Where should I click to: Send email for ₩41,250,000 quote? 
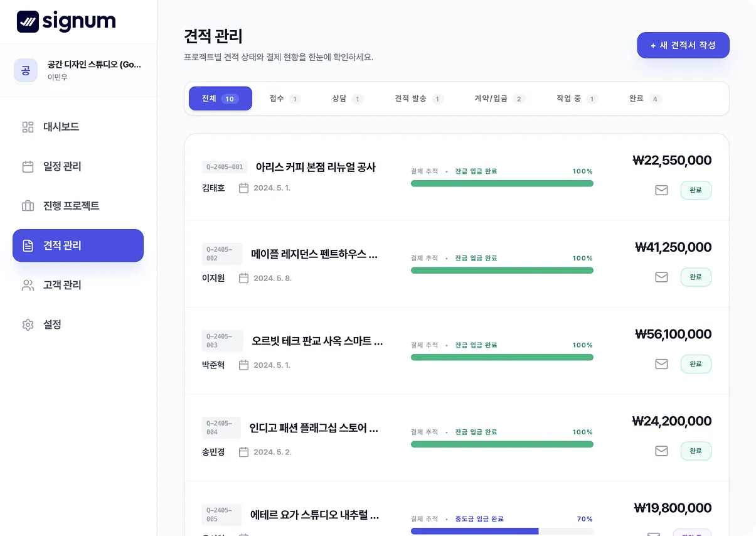661,277
